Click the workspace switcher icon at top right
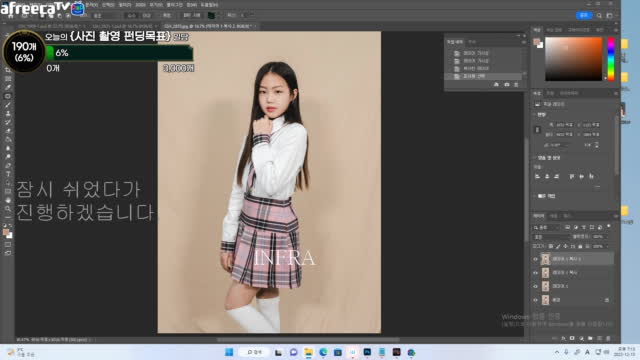 [x=609, y=16]
